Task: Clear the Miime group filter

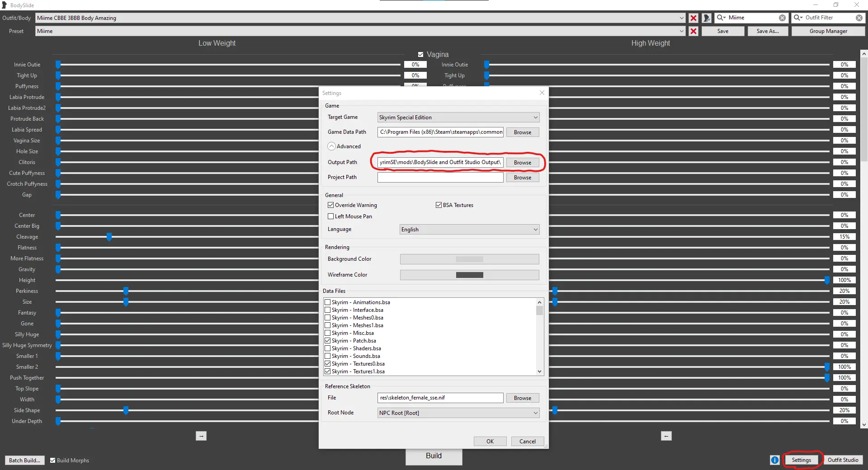Action: click(x=782, y=18)
